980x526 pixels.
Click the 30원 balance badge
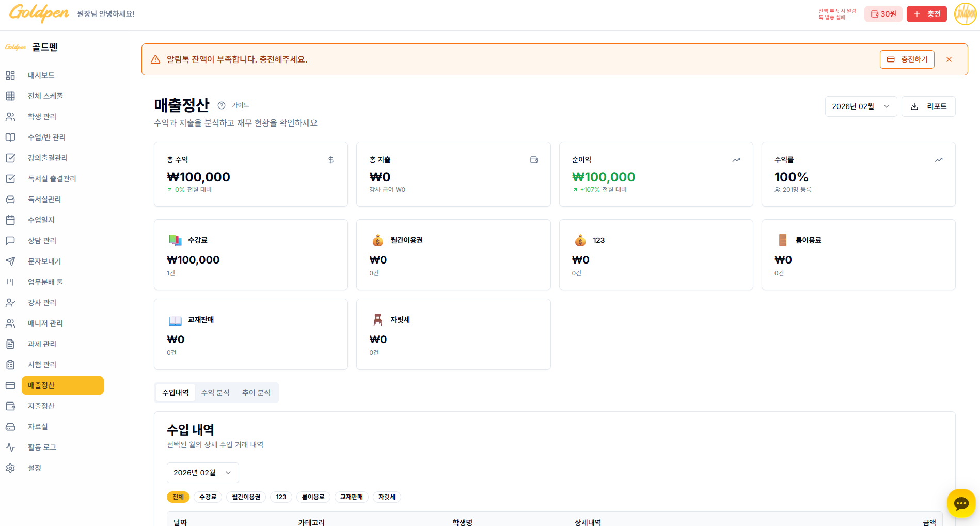883,14
